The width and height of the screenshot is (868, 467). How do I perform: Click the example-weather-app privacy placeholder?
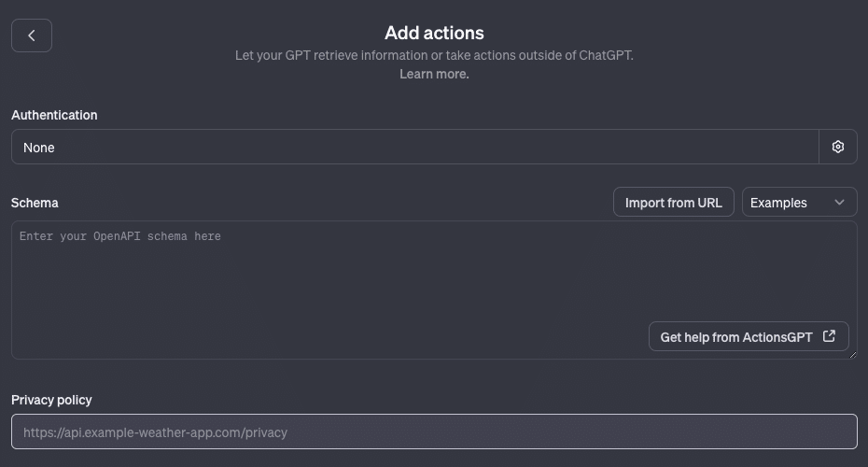pos(155,432)
